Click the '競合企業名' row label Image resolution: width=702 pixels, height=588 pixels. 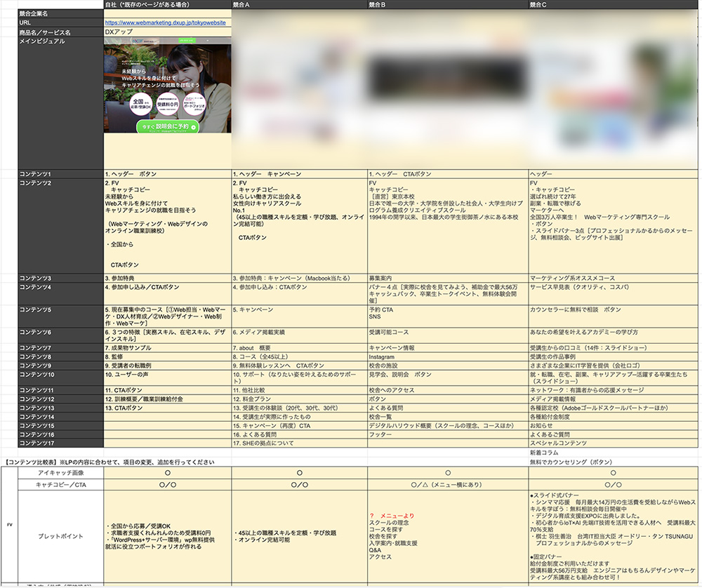click(x=61, y=13)
